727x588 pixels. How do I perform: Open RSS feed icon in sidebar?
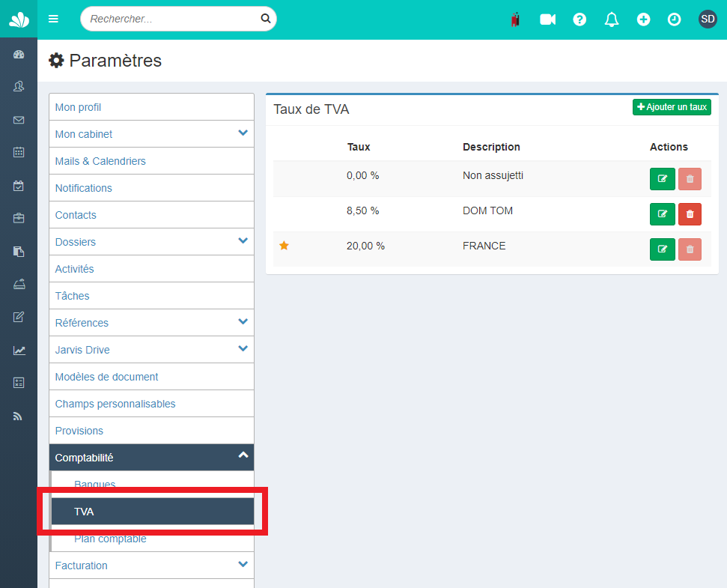18,416
